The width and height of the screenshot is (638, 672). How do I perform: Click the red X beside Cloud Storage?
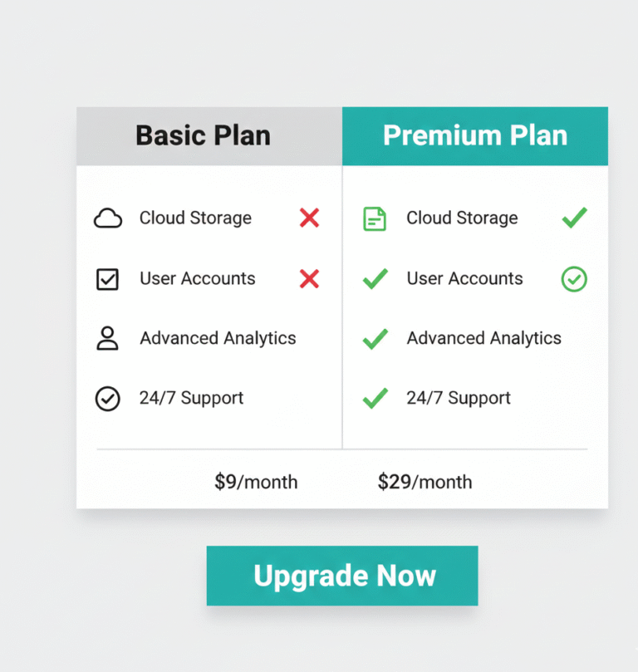[x=309, y=218]
